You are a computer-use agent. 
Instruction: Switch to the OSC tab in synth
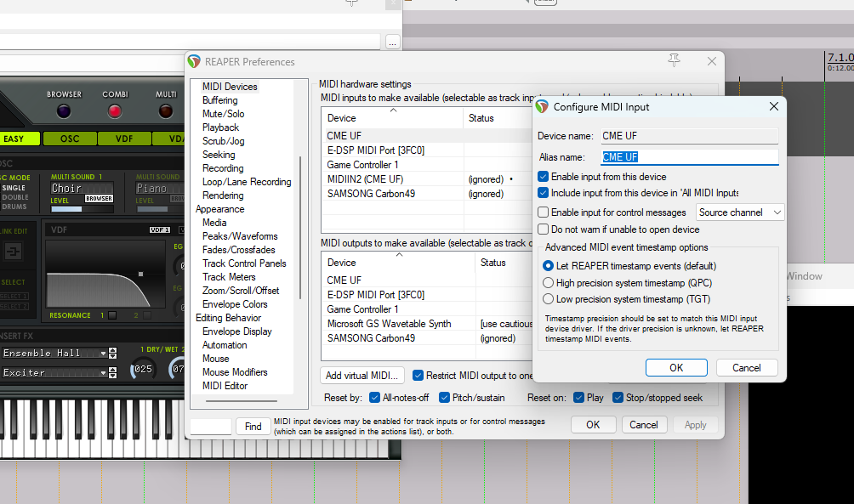70,139
